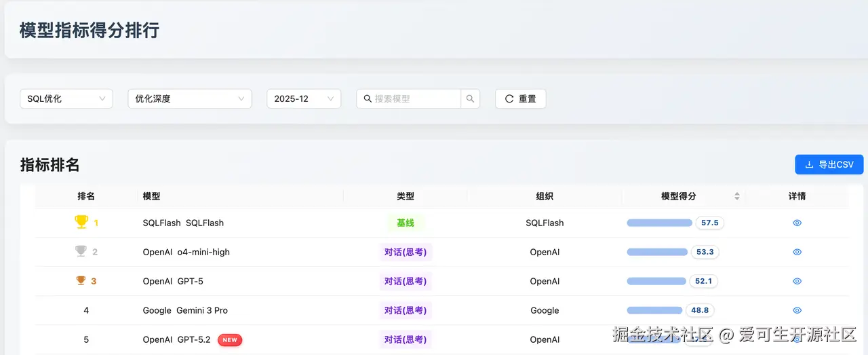This screenshot has width=868, height=355.
Task: Expand the 优化深度 dropdown
Action: [x=189, y=98]
